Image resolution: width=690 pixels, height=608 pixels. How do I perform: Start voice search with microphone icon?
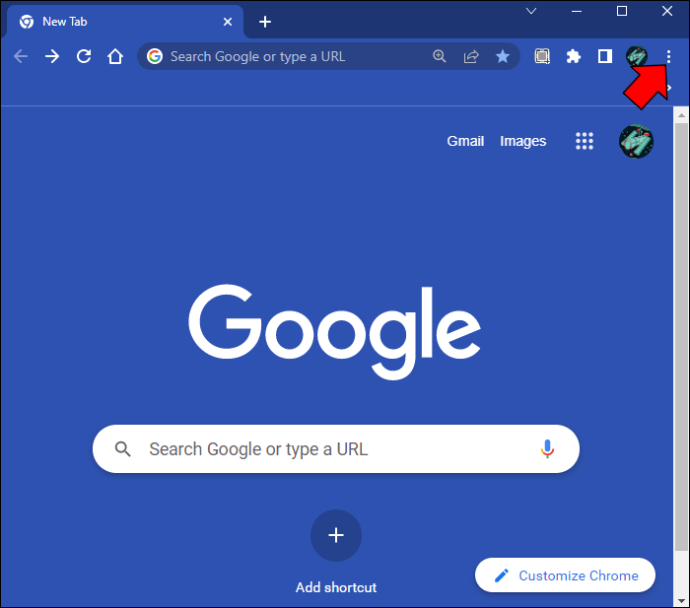coord(547,449)
